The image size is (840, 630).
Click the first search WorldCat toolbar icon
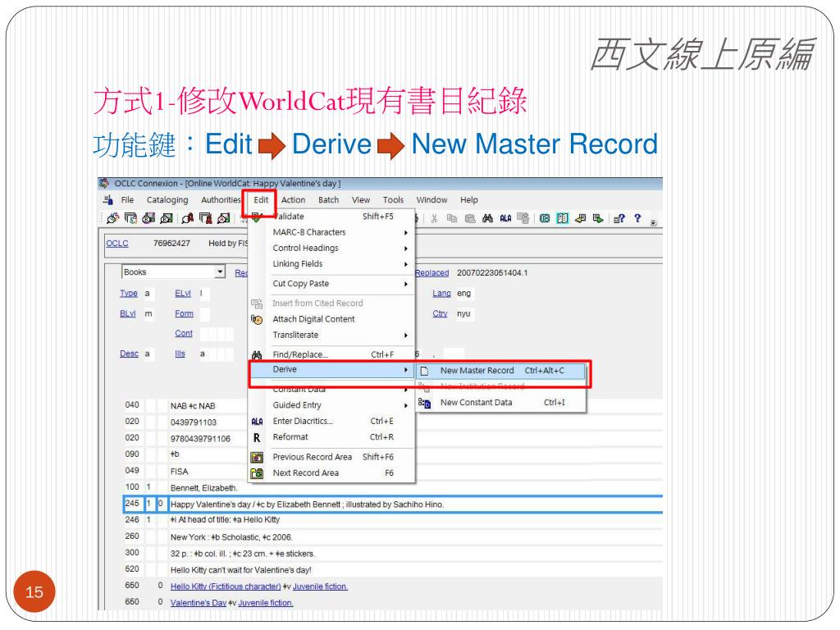coord(112,218)
